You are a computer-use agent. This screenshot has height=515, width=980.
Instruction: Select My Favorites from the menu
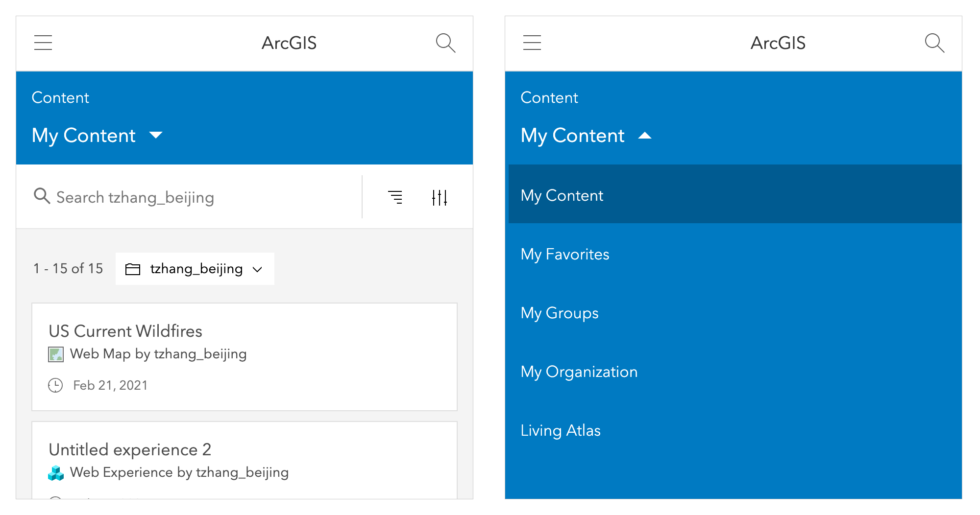pos(564,254)
